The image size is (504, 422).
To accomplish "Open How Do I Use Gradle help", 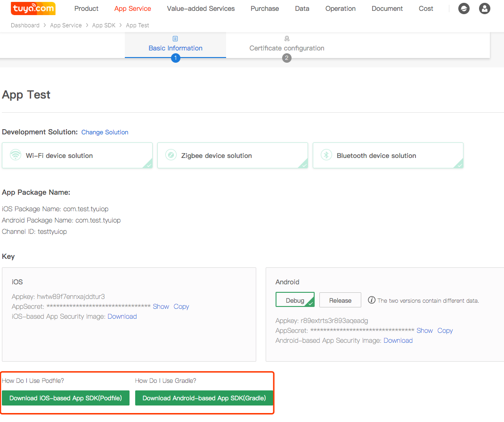I will click(165, 381).
